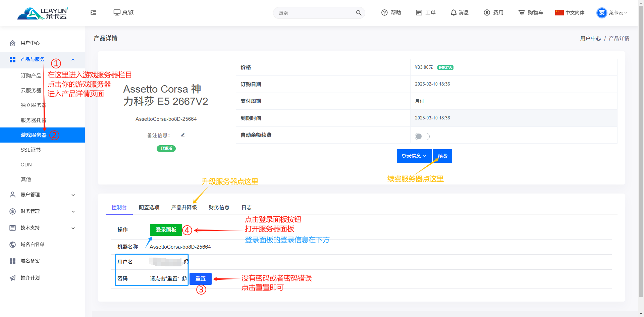Click the 还剩27天 badge
The height and width of the screenshot is (317, 644).
pyautogui.click(x=445, y=67)
